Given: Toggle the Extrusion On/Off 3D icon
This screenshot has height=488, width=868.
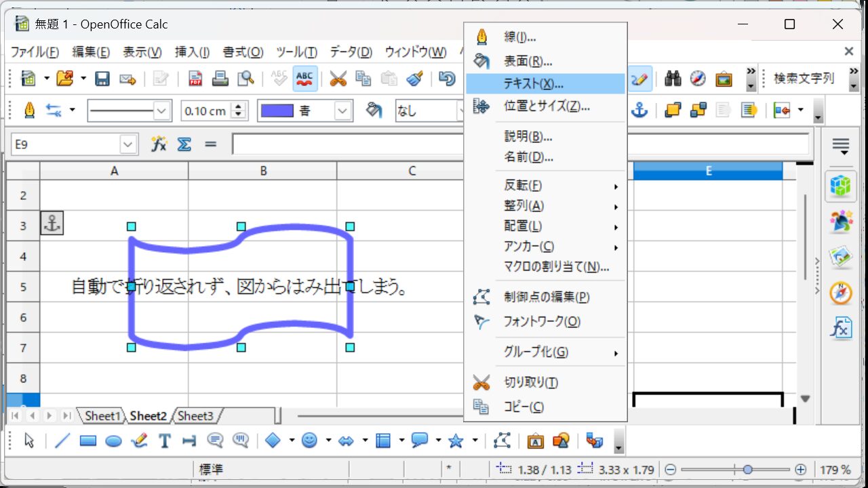Looking at the screenshot, I should [x=594, y=441].
